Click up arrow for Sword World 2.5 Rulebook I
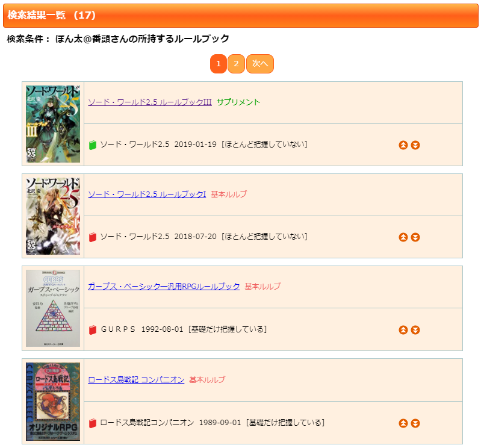The width and height of the screenshot is (481, 448). 403,237
